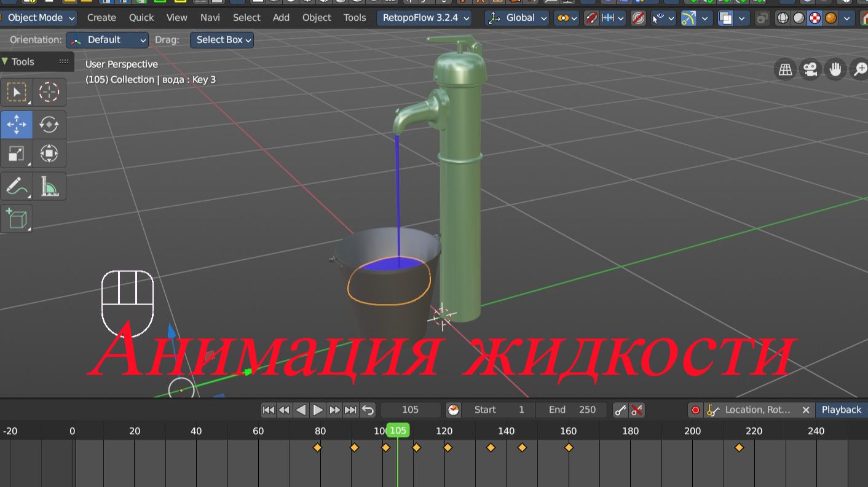Click the Start frame field
868x487 pixels.
coord(499,410)
